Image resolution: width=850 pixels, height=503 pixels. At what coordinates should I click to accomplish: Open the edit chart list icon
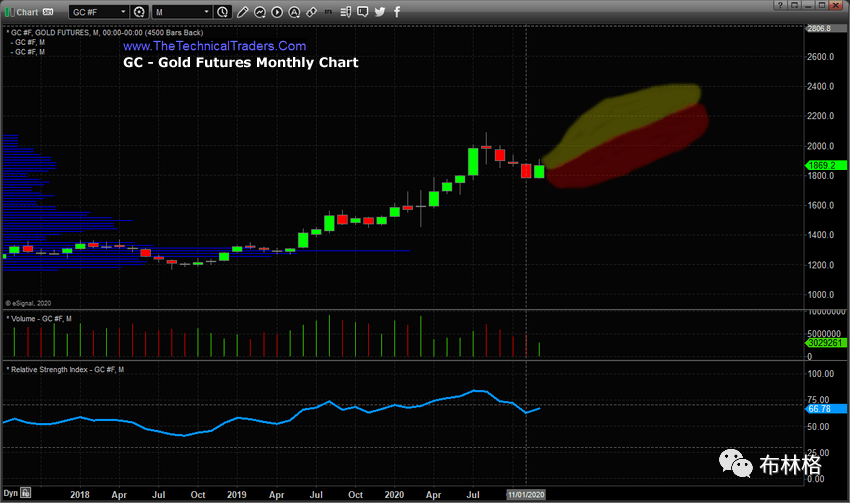point(345,12)
